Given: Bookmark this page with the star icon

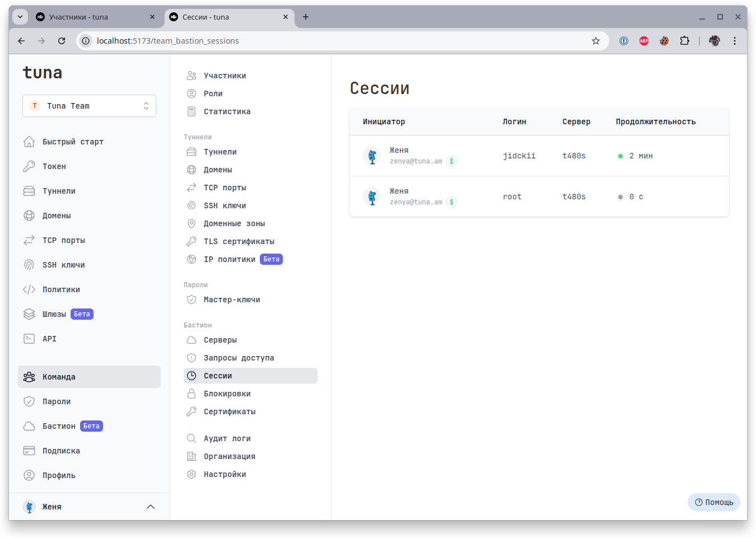Looking at the screenshot, I should point(596,41).
